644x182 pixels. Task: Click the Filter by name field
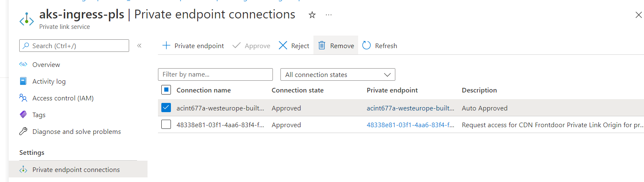[x=215, y=74]
